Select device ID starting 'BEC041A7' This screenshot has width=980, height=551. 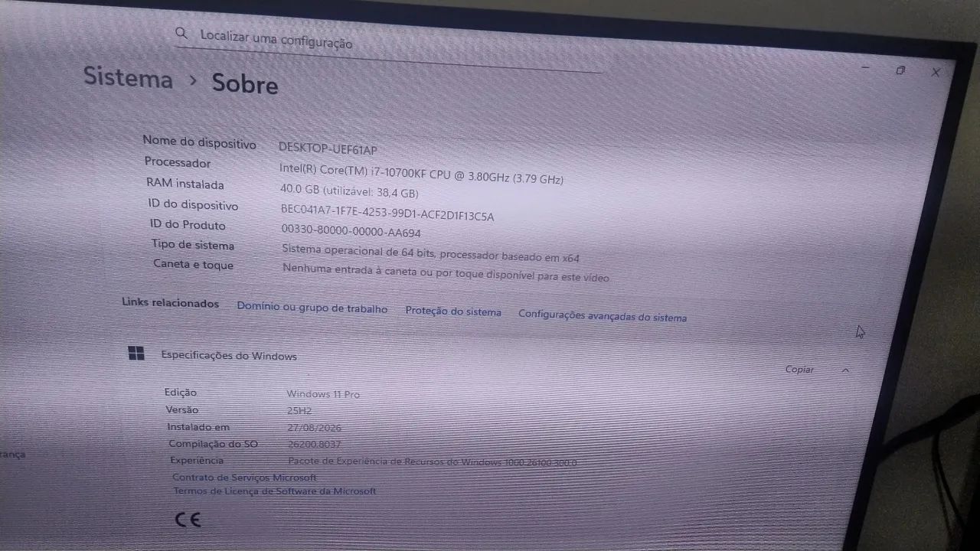pos(387,212)
